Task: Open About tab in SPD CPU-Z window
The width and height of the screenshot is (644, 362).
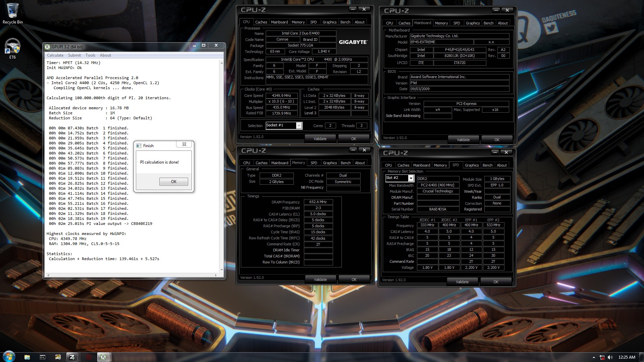Action: point(502,165)
